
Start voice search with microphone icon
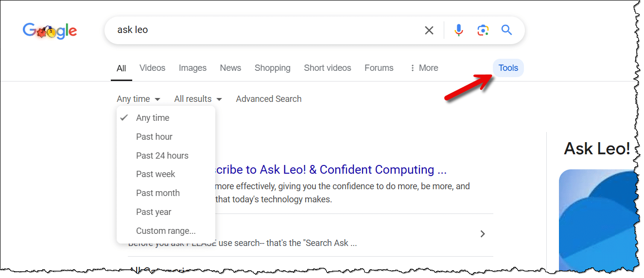coord(458,30)
